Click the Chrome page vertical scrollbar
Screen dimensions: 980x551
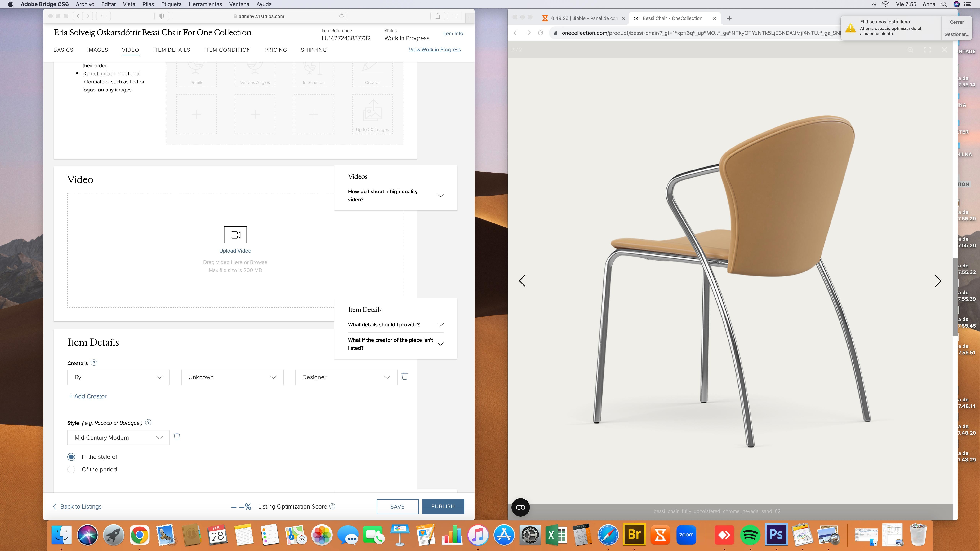tap(955, 297)
